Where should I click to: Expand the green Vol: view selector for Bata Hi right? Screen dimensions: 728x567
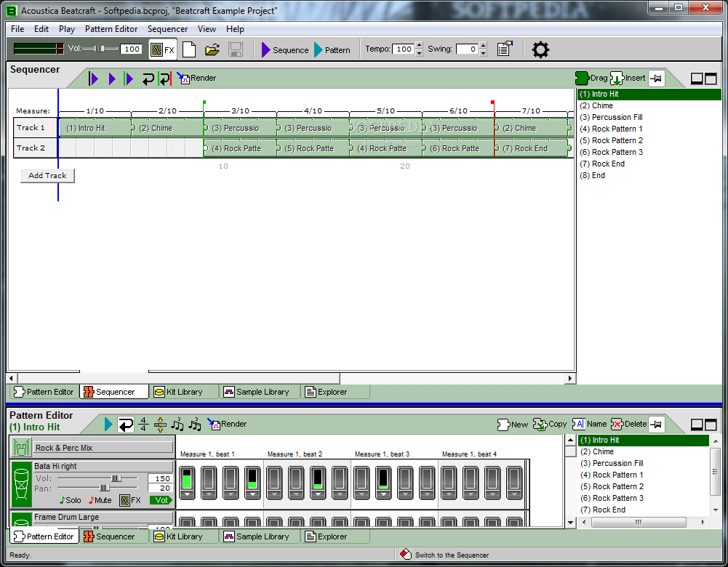pyautogui.click(x=161, y=500)
